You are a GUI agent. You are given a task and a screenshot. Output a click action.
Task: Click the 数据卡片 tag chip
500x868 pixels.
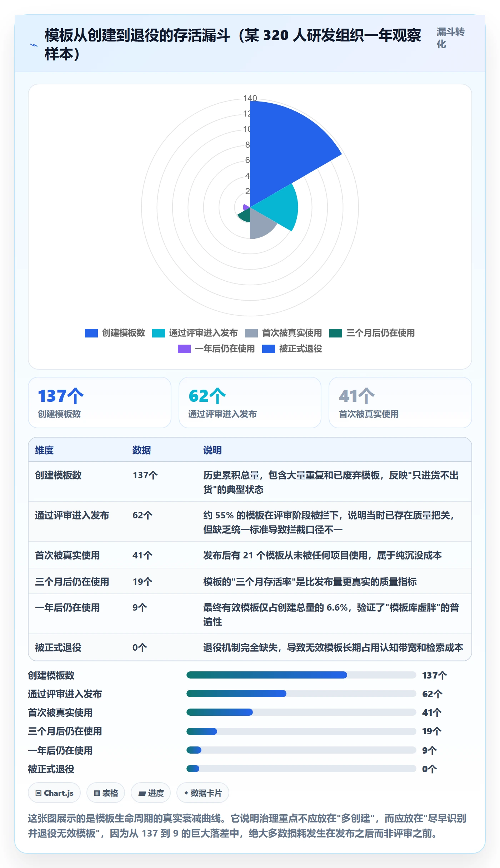(203, 793)
